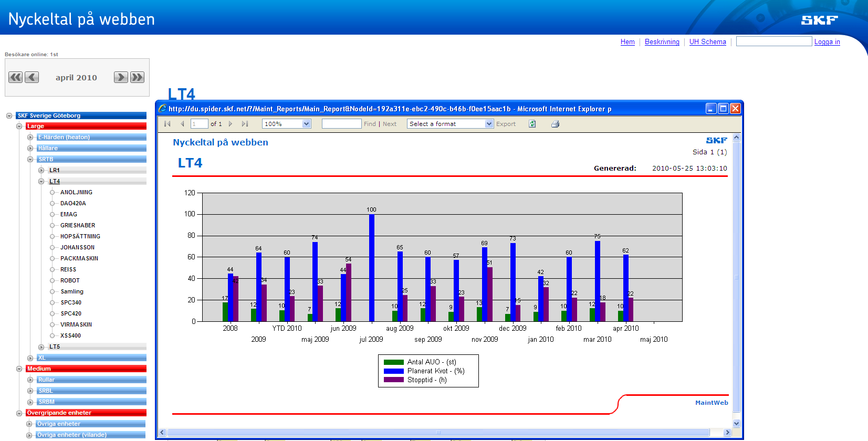Click the Logga in link
868x441 pixels.
(x=827, y=42)
